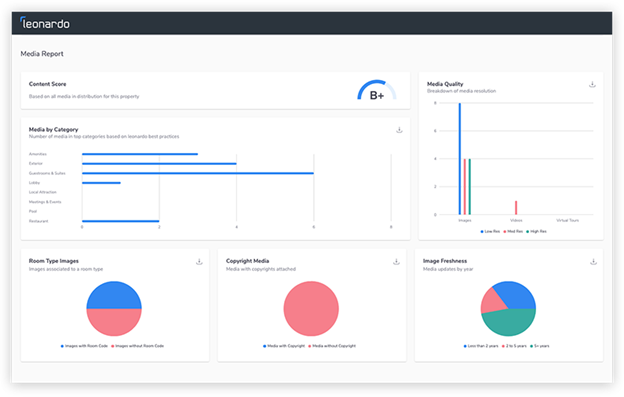
Task: Click the blue Low Res Images bar
Action: tap(460, 159)
